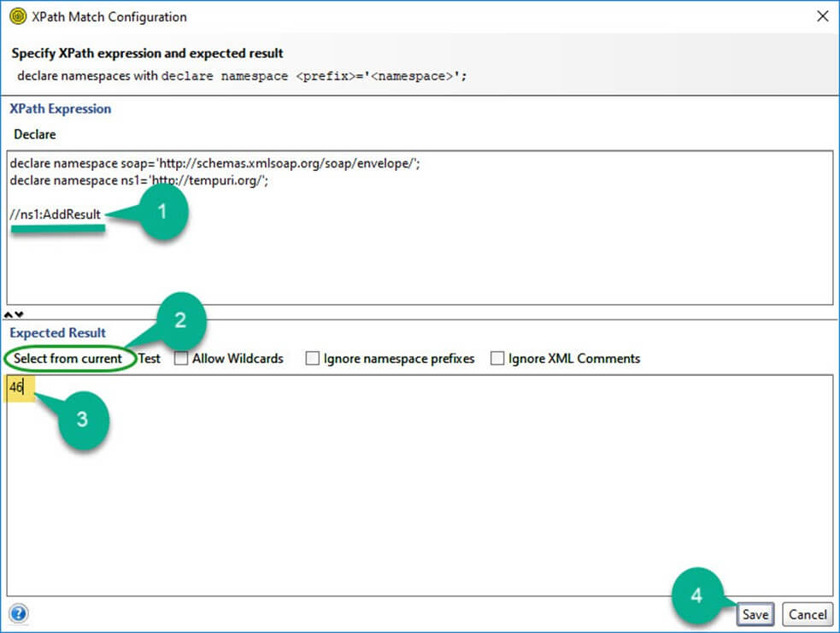840x633 pixels.
Task: Collapse the pane using the splitter up arrow
Action: pos(10,314)
